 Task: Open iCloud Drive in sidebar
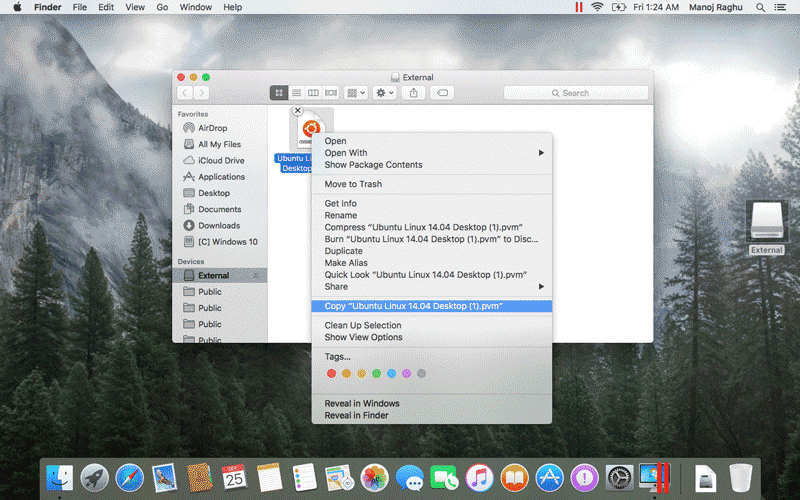219,161
